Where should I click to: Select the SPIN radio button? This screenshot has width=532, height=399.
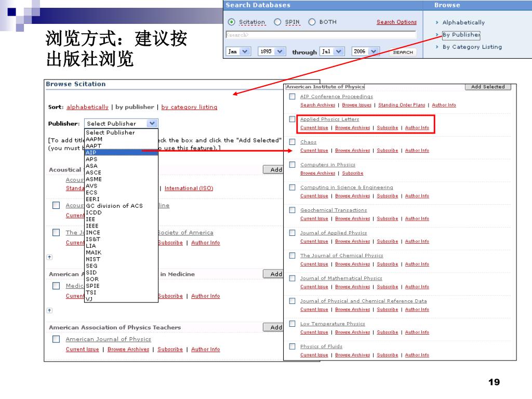(x=277, y=22)
